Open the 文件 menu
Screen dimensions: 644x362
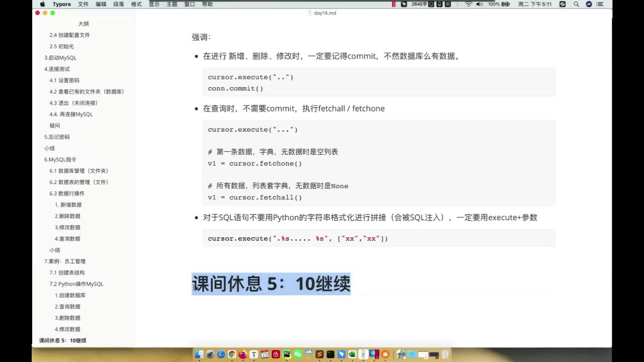click(84, 4)
